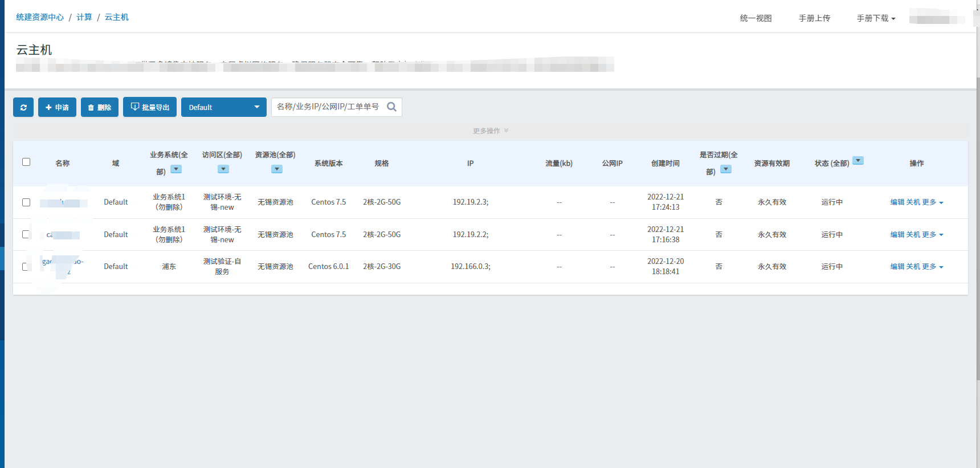Click the 云主机 breadcrumb link

(117, 17)
